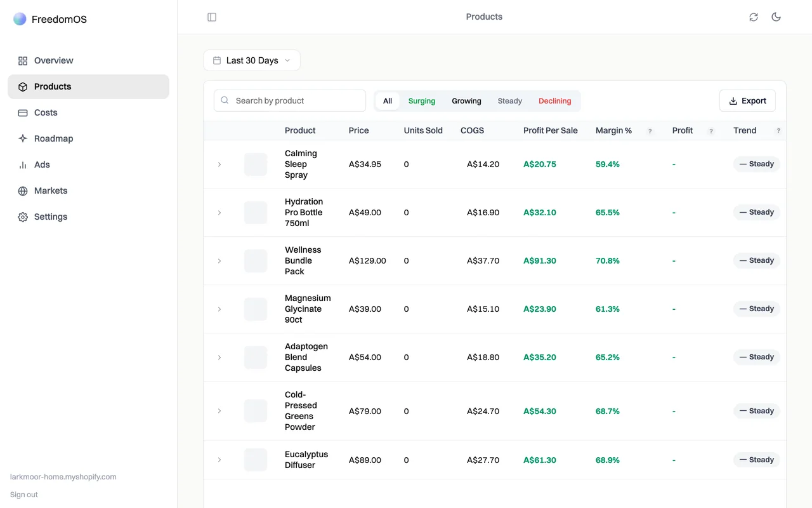Viewport: 812px width, 508px height.
Task: Expand the Eucalyptus Diffuser row
Action: tap(219, 460)
